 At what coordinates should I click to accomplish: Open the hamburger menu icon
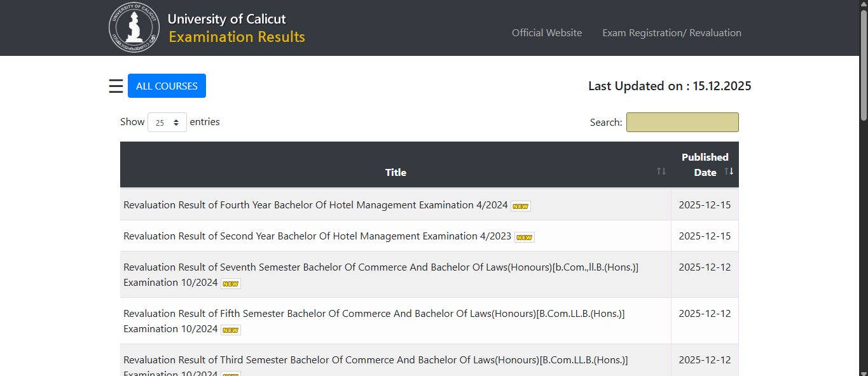coord(116,86)
